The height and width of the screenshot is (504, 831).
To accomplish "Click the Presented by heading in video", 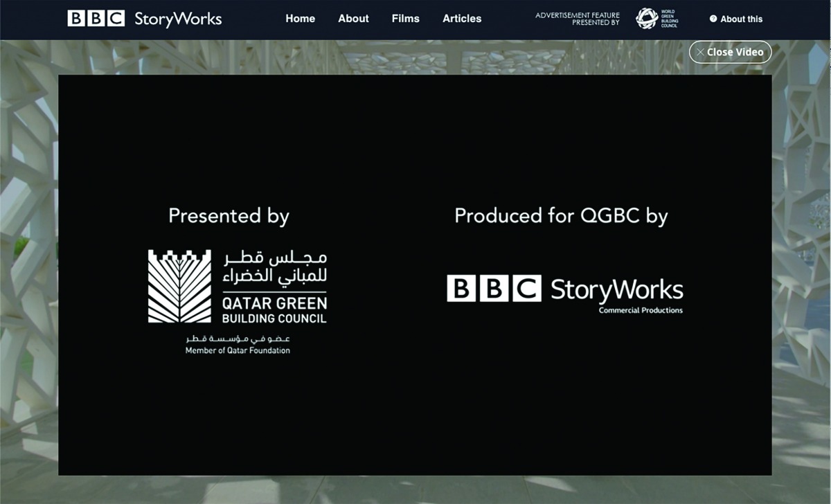I will (x=229, y=216).
